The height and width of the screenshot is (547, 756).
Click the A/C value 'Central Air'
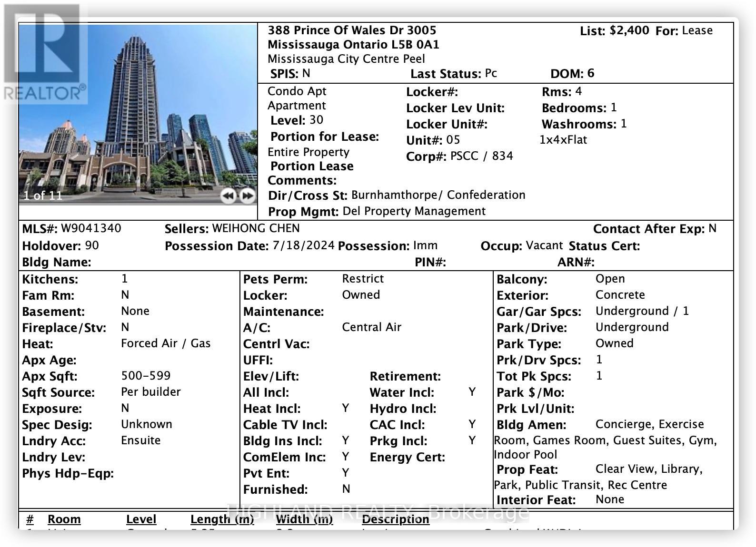point(372,327)
